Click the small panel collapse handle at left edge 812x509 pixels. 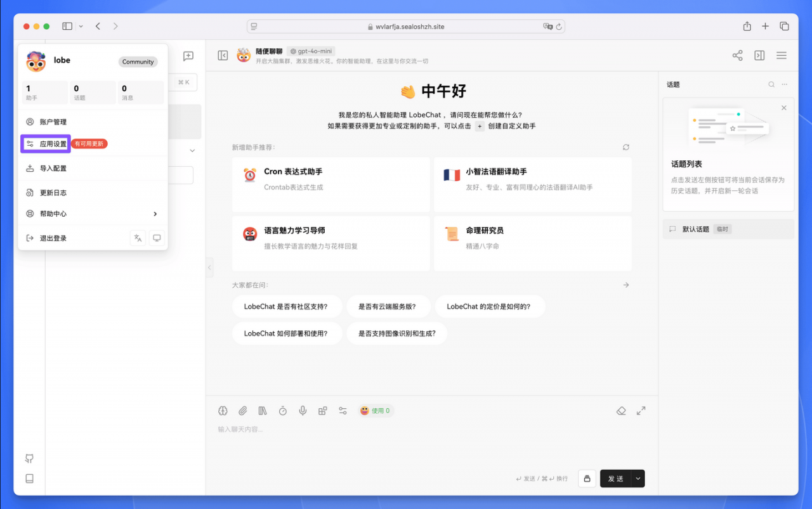(209, 267)
